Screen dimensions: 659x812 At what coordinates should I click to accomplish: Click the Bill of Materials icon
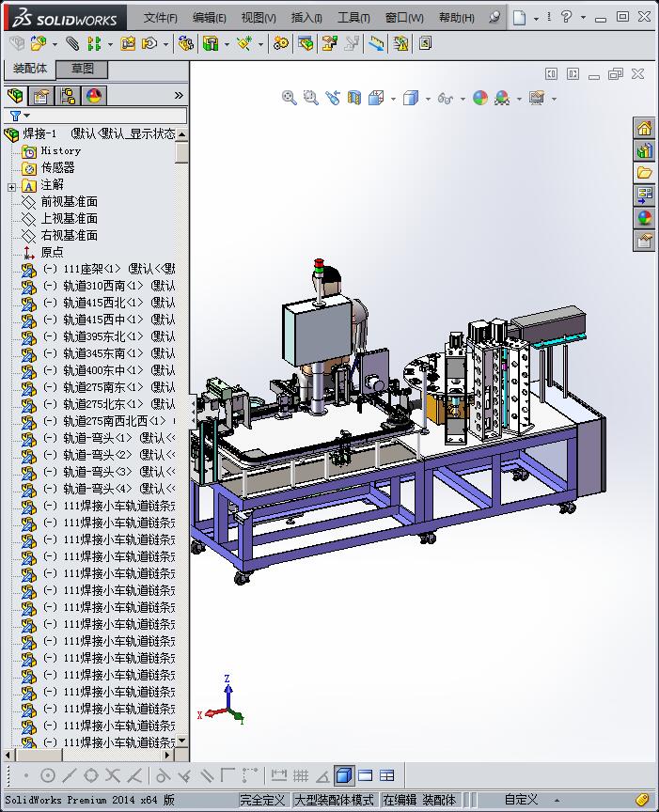click(x=306, y=43)
